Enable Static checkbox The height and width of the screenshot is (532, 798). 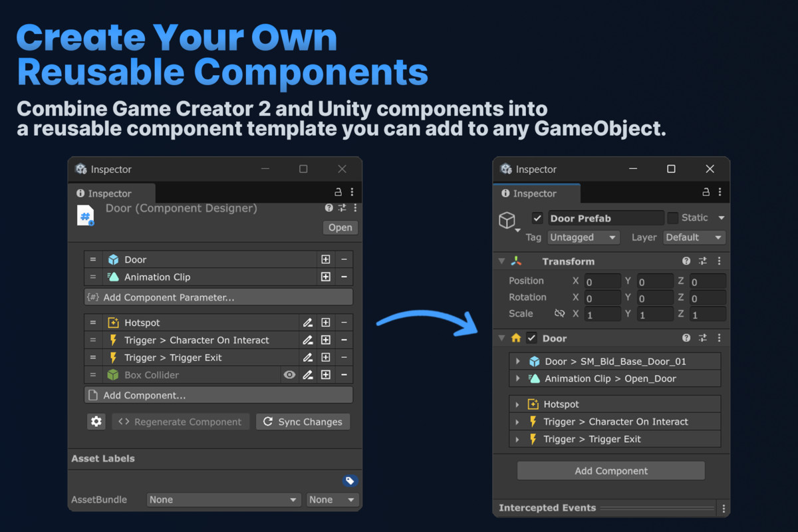pyautogui.click(x=673, y=217)
